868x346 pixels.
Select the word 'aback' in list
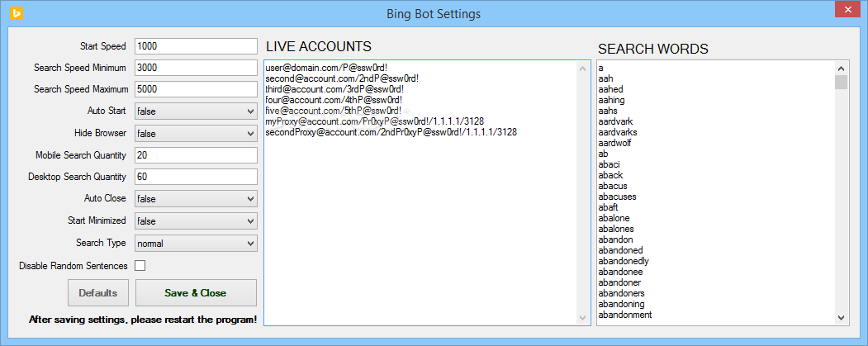(x=610, y=175)
